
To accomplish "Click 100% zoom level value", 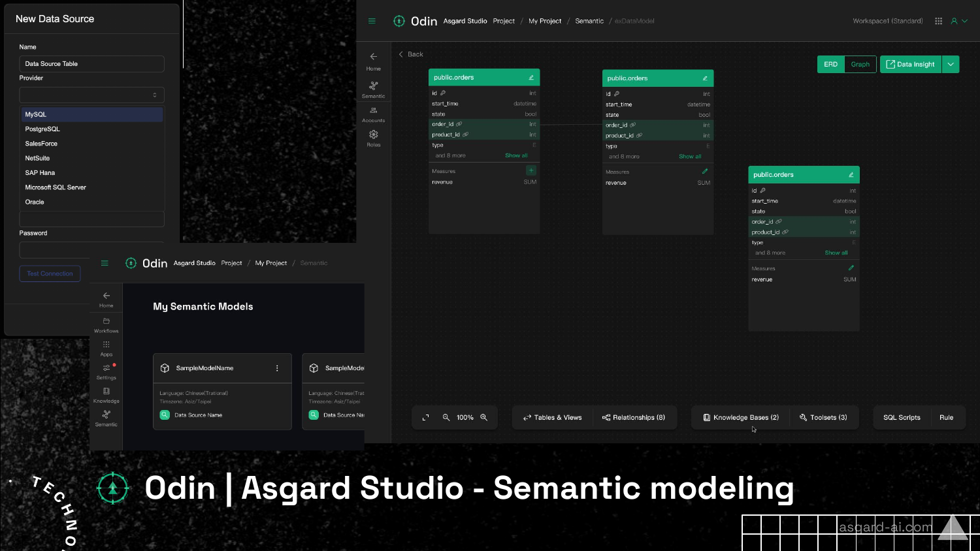I will (x=465, y=418).
